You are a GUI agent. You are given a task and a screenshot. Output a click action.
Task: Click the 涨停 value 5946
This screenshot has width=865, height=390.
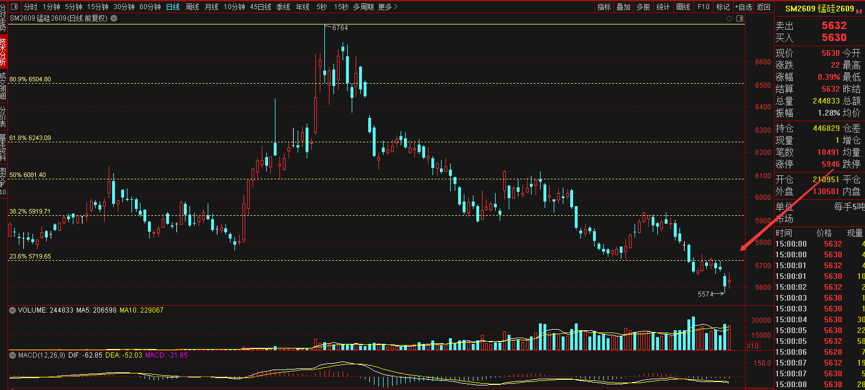tap(831, 164)
